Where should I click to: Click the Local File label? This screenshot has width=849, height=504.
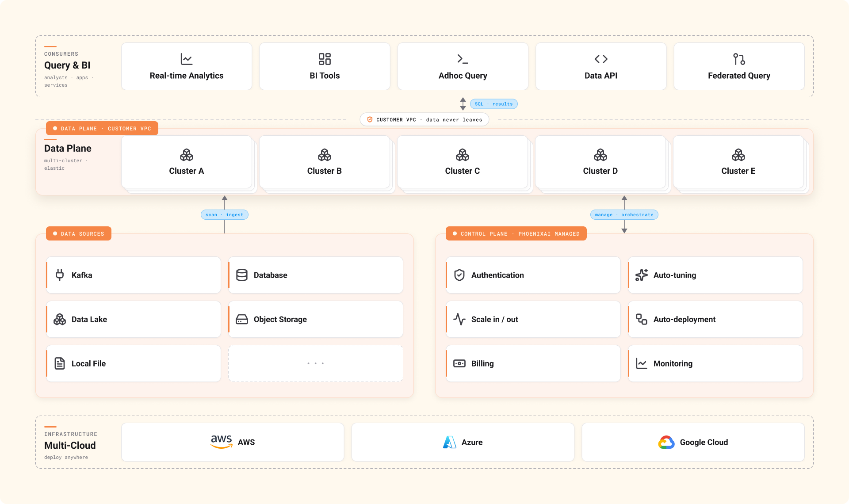pyautogui.click(x=88, y=363)
